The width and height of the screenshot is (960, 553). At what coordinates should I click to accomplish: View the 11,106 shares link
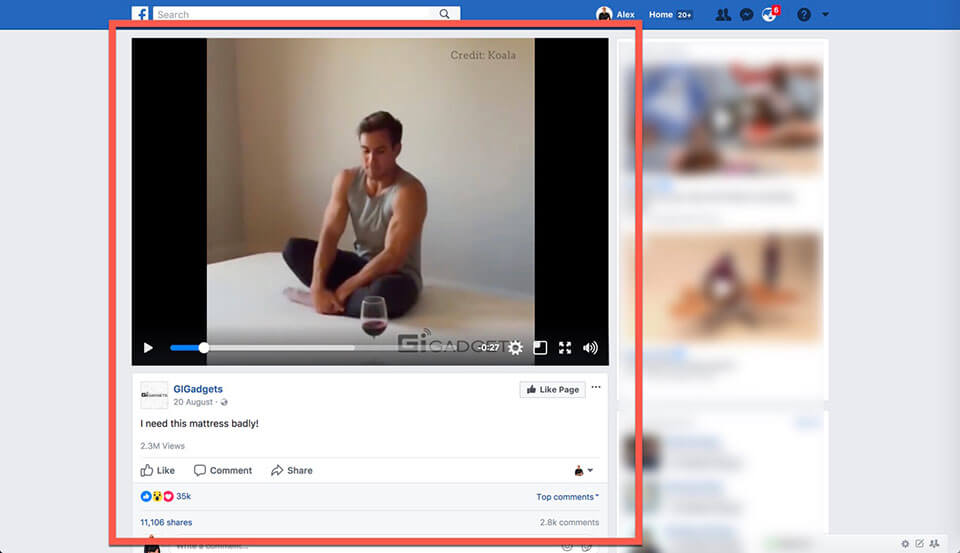pyautogui.click(x=166, y=522)
